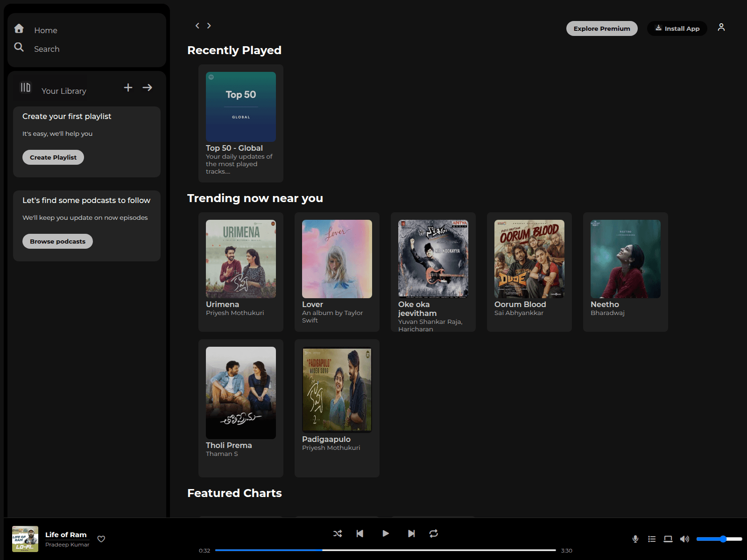Expand library with the arrow icon
Image resolution: width=747 pixels, height=560 pixels.
point(148,87)
